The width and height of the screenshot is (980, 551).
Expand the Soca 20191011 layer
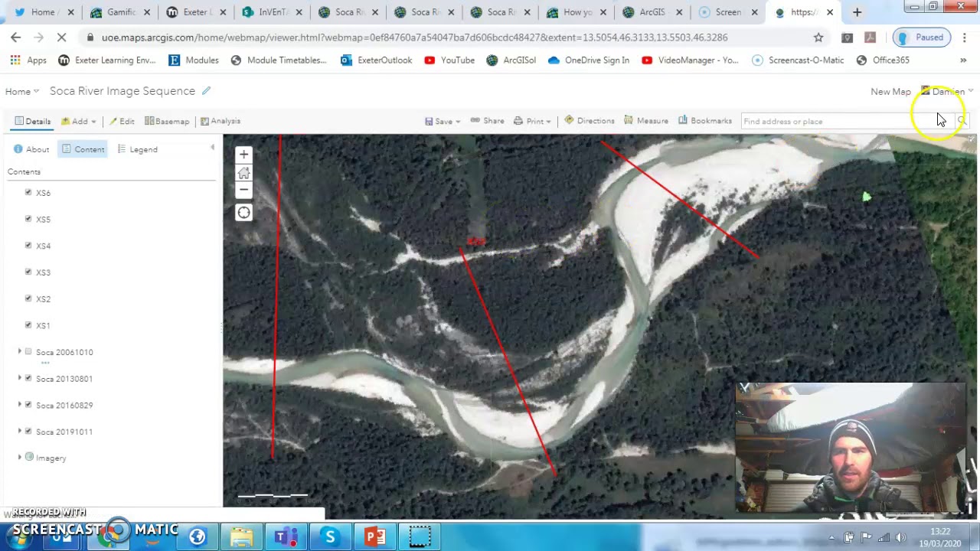20,431
